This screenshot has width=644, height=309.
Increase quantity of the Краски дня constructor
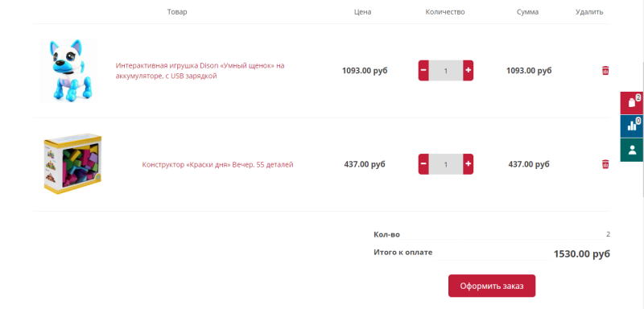click(469, 164)
